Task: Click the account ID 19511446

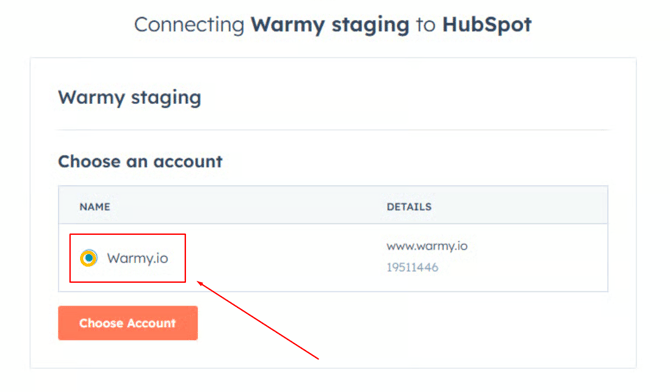Action: click(x=412, y=268)
